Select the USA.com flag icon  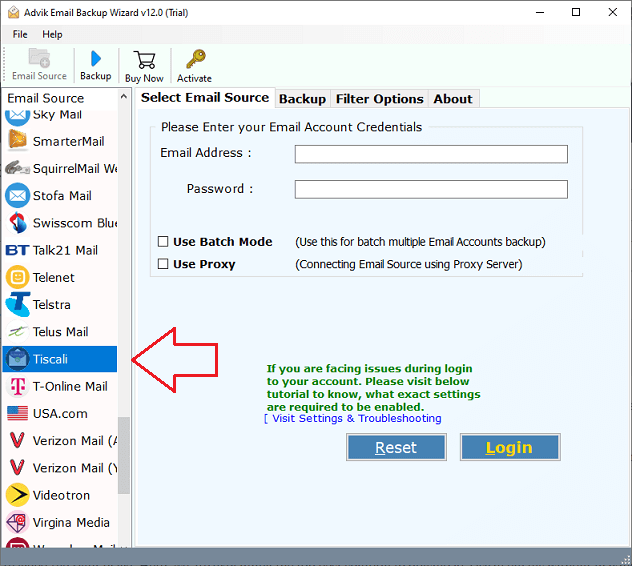pos(17,413)
